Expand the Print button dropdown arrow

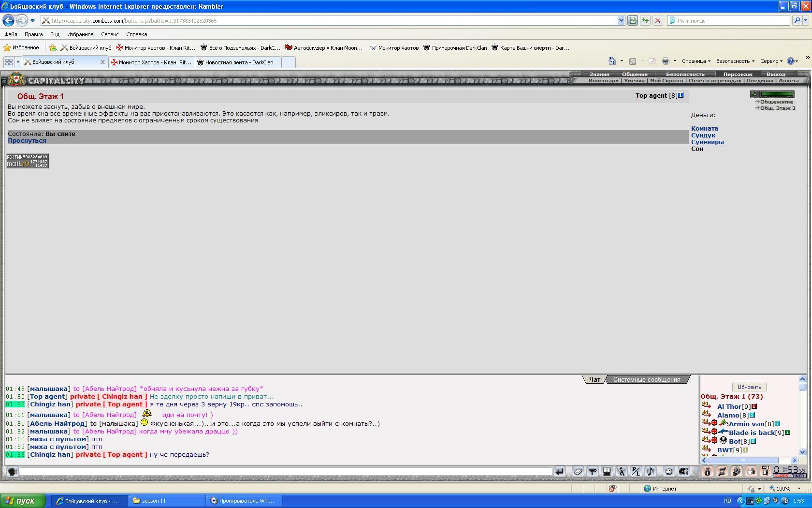pyautogui.click(x=675, y=61)
